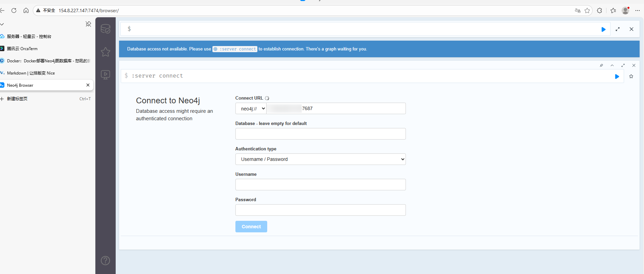Viewport: 644px width, 274px height.
Task: Reload the browser page
Action: (x=14, y=10)
